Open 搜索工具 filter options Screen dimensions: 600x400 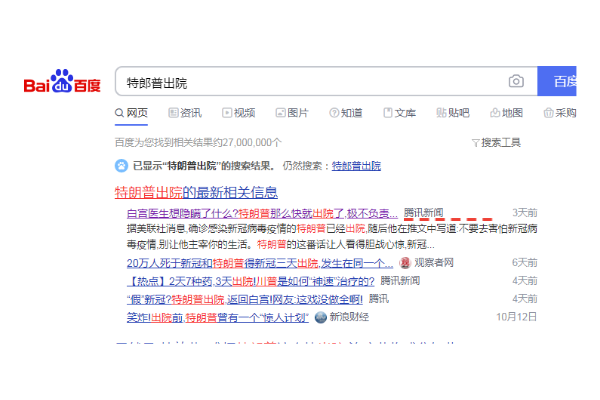[496, 143]
